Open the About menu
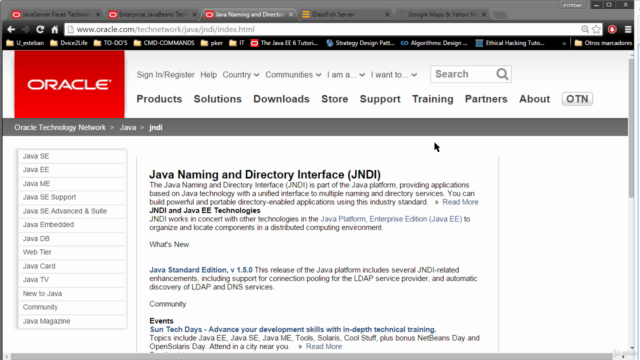 point(534,99)
